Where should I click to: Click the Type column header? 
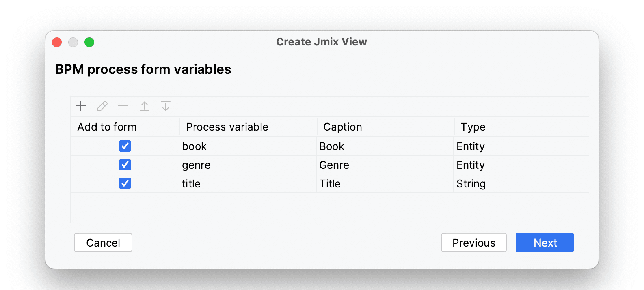coord(473,127)
